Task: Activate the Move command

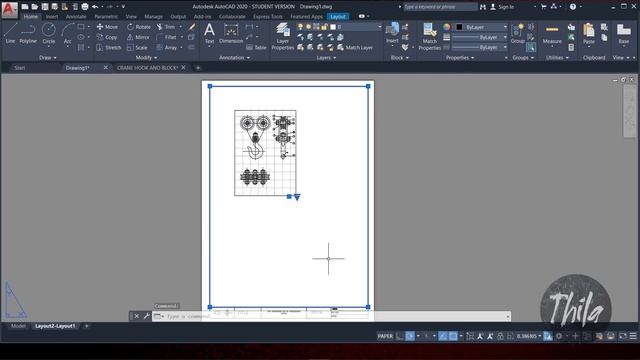Action: pyautogui.click(x=107, y=27)
